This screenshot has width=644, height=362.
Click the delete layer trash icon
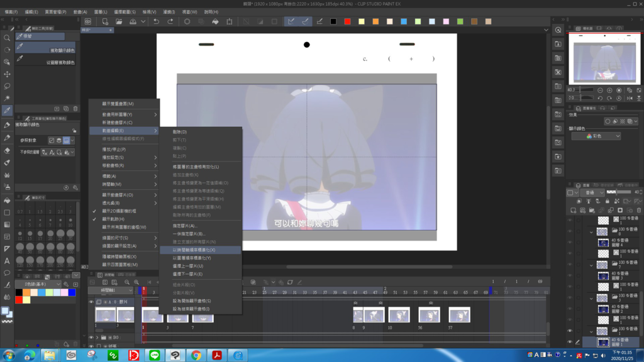[639, 210]
